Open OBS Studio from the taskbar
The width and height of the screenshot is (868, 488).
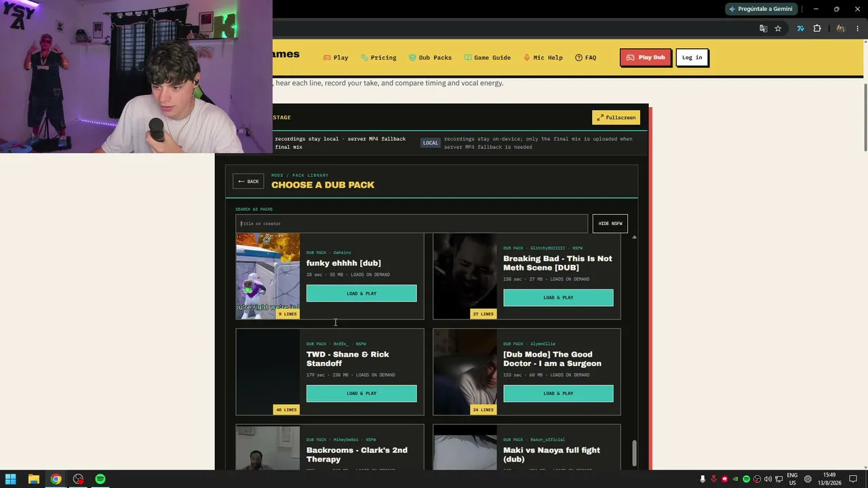pos(78,479)
